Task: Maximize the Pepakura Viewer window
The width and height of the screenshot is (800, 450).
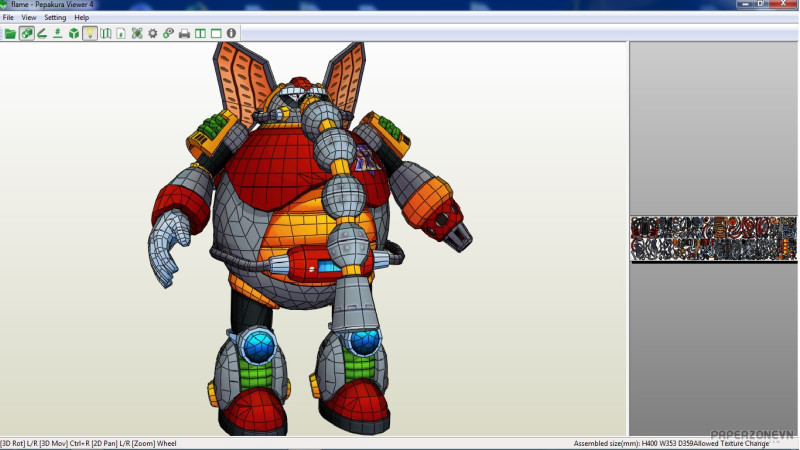Action: 760,4
